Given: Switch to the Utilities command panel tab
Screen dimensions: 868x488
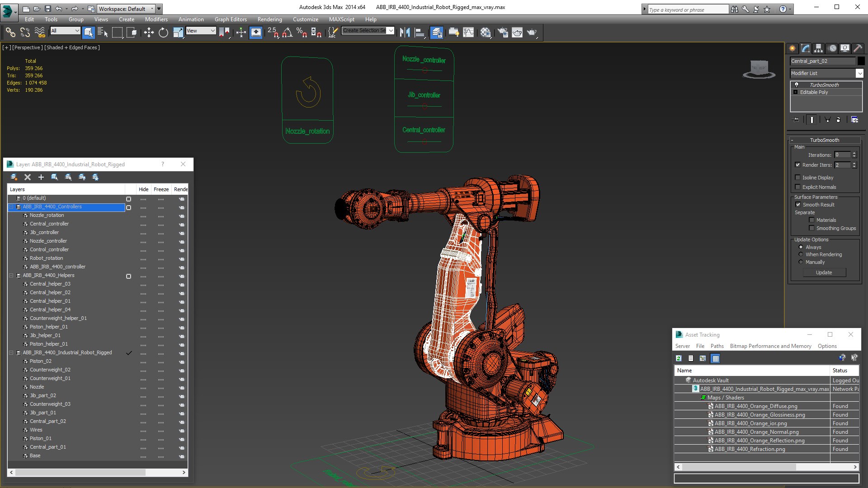Looking at the screenshot, I should (858, 48).
